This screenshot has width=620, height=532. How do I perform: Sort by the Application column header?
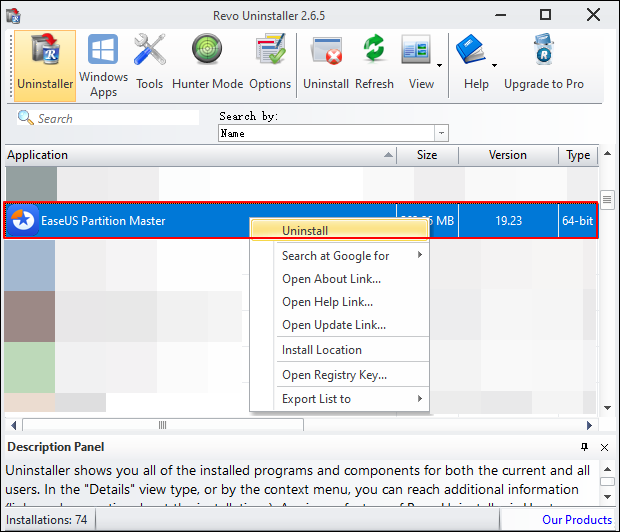(201, 155)
